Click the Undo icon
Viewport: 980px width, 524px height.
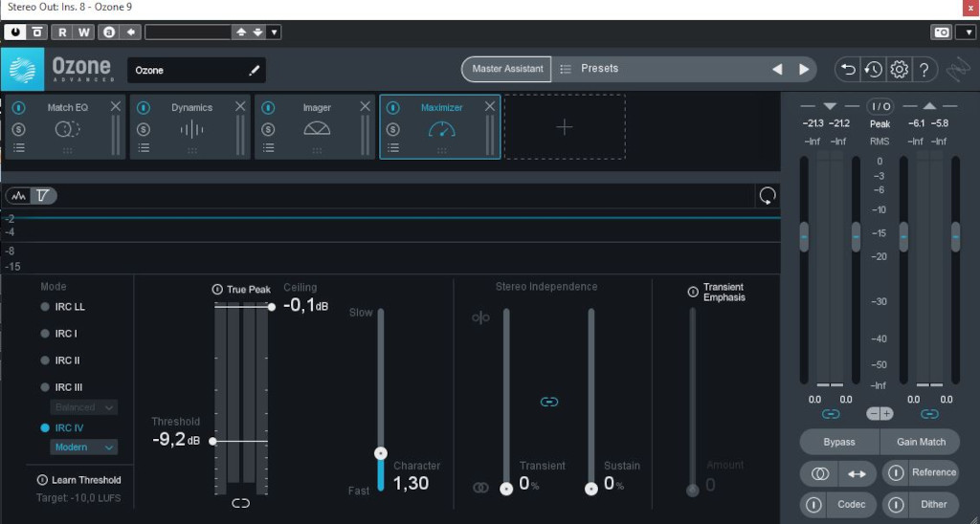tap(848, 70)
